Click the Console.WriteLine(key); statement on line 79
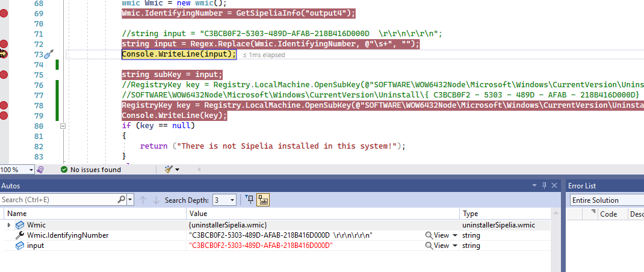Screen dimensions: 644x272 pos(175,116)
